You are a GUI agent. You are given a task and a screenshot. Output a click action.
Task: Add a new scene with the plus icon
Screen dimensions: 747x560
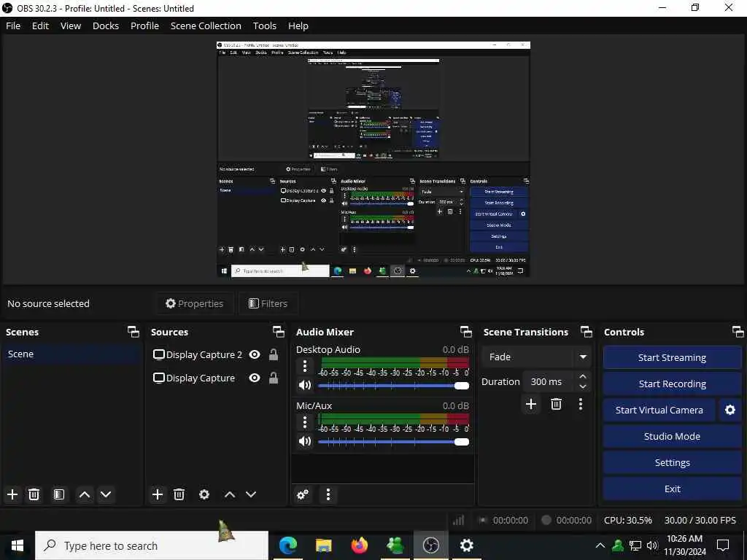point(12,494)
